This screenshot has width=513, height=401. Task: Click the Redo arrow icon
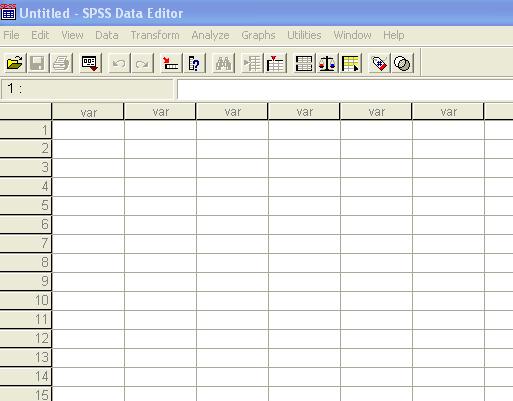pos(143,63)
